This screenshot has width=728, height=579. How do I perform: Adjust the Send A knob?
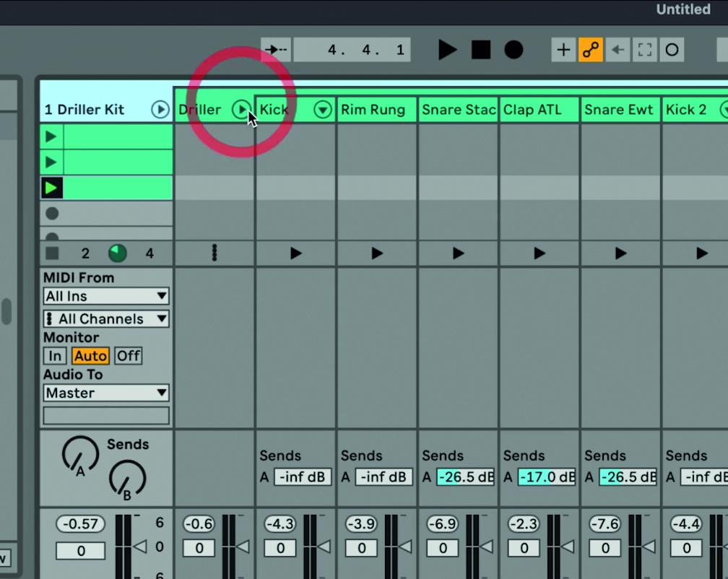pyautogui.click(x=80, y=455)
